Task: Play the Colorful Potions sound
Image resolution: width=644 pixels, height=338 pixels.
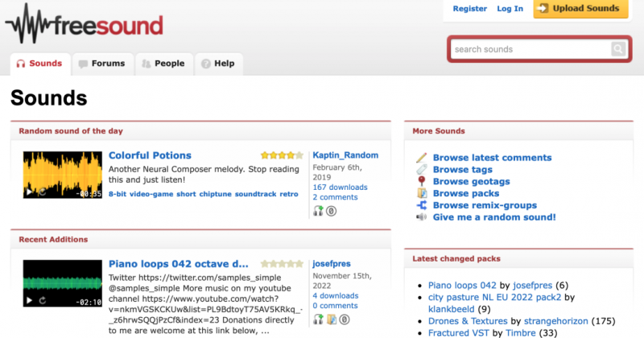Action: [x=29, y=192]
